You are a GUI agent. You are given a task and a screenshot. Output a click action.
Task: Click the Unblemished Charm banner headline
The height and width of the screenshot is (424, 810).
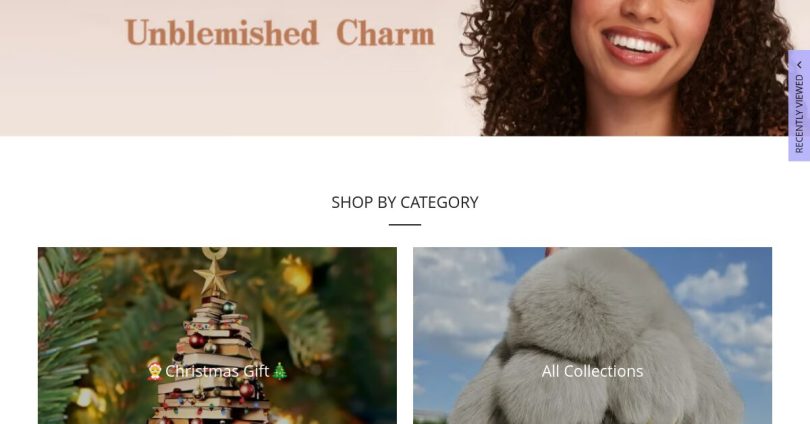pos(279,34)
